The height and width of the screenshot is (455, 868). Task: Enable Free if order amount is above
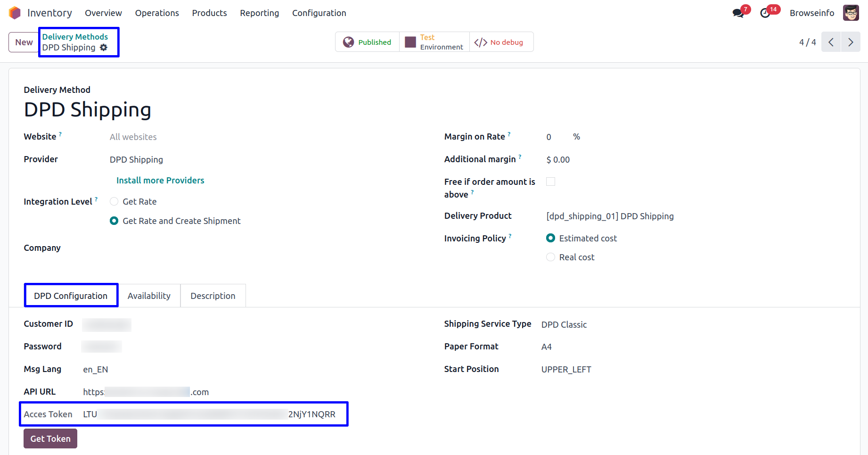[x=550, y=182]
